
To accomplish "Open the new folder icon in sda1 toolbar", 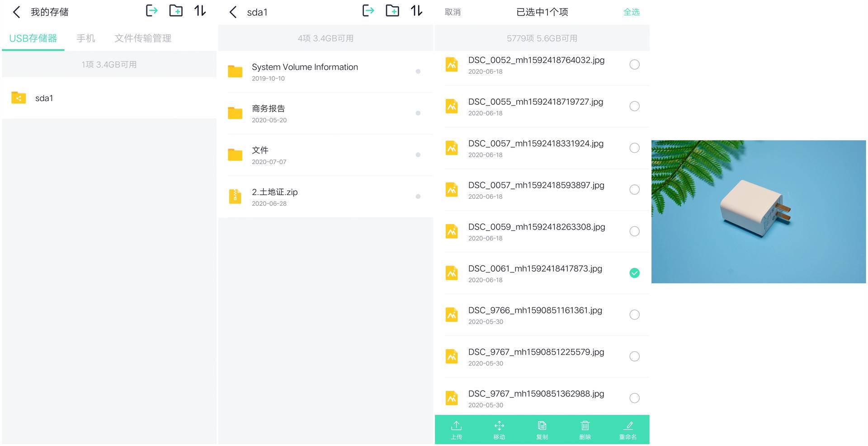I will tap(392, 11).
